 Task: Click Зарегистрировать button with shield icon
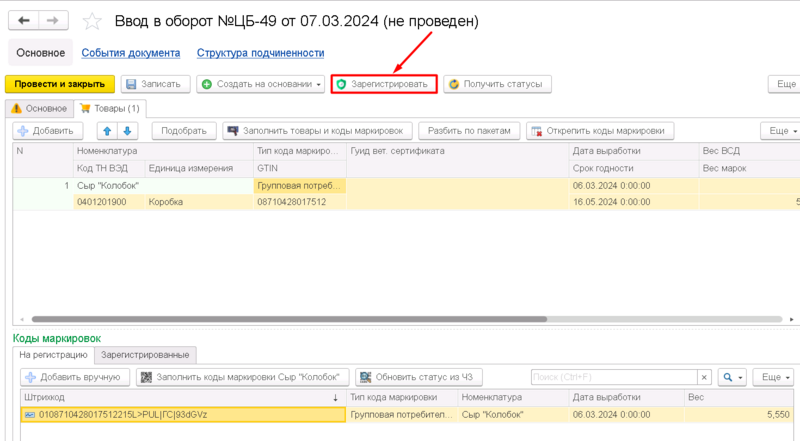pos(385,84)
